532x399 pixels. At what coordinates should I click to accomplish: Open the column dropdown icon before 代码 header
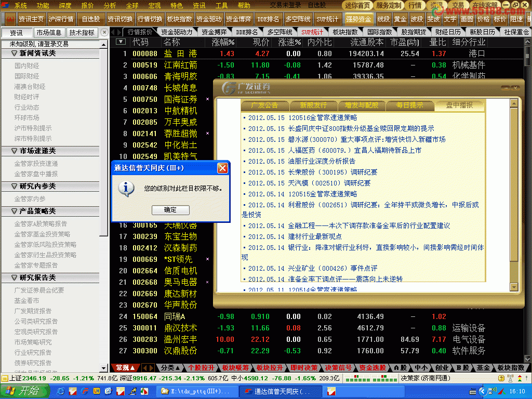[x=121, y=42]
